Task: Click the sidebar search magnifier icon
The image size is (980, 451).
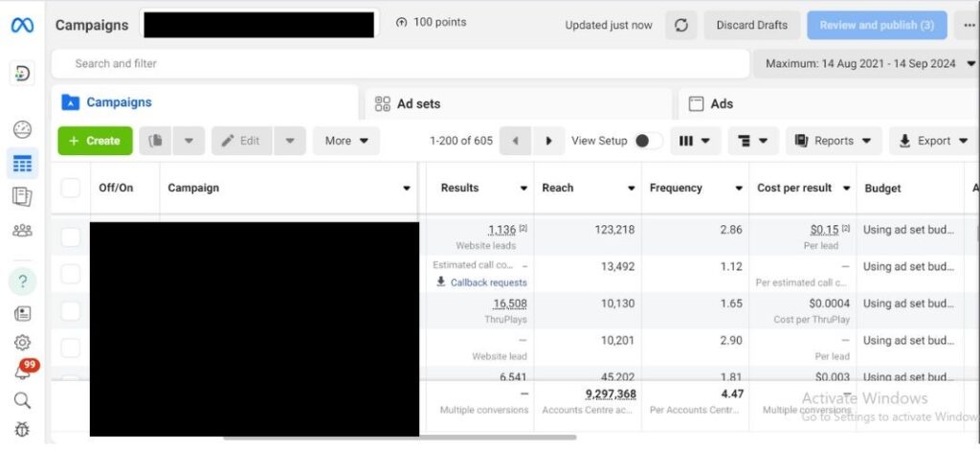Action: click(x=22, y=400)
